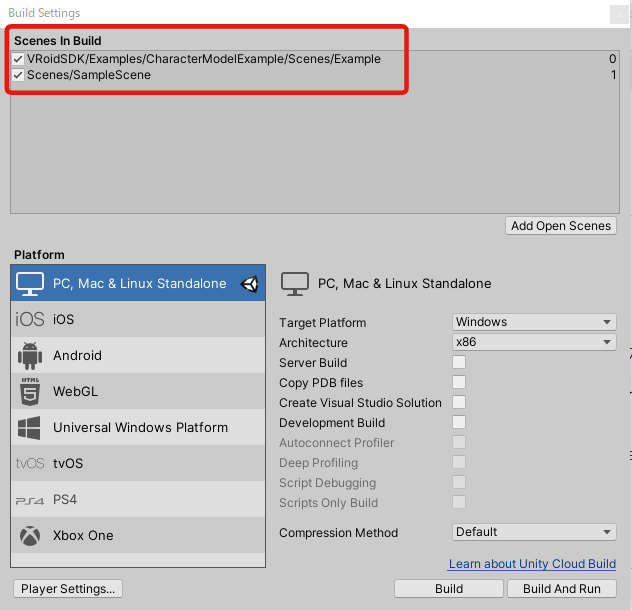The height and width of the screenshot is (610, 632).
Task: Toggle the Scripts Only Build checkbox
Action: click(x=459, y=502)
